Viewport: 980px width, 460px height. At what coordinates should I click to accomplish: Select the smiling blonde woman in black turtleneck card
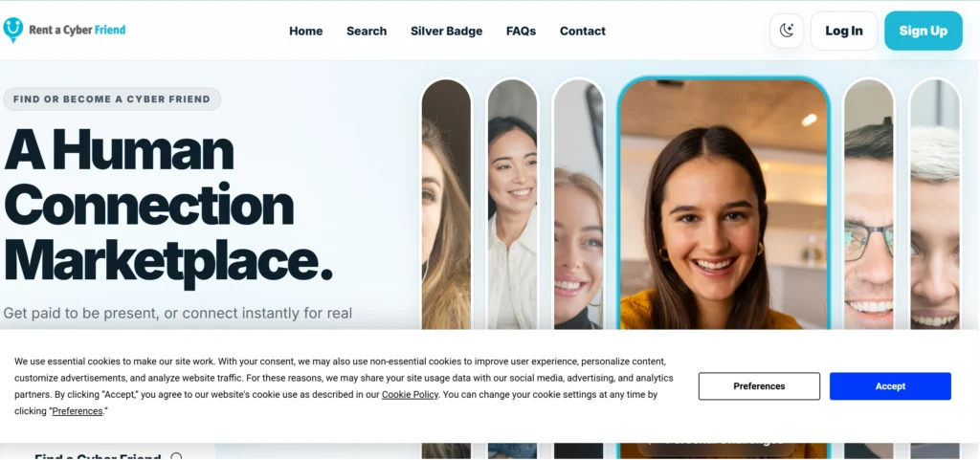[x=578, y=204]
